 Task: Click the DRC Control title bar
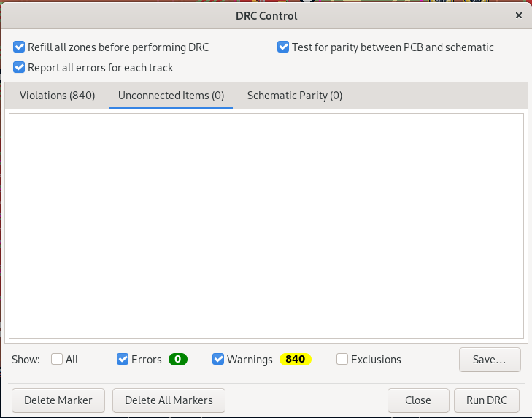point(266,15)
